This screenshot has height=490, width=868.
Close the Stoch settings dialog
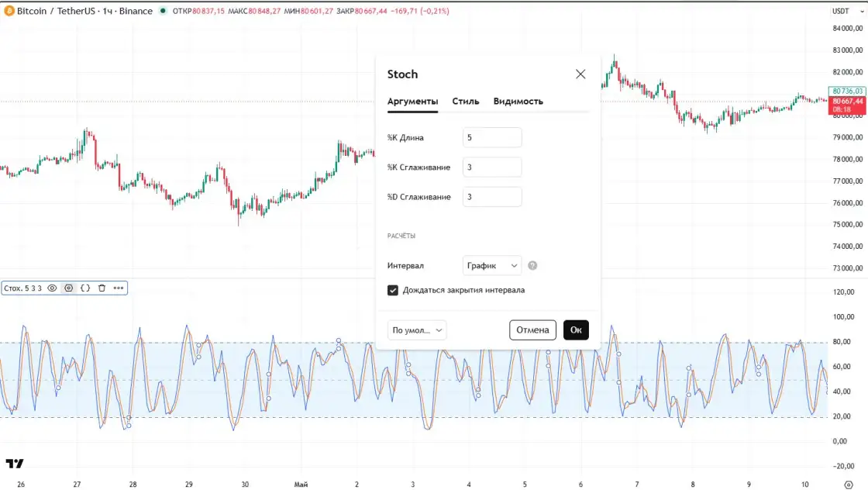click(x=580, y=74)
